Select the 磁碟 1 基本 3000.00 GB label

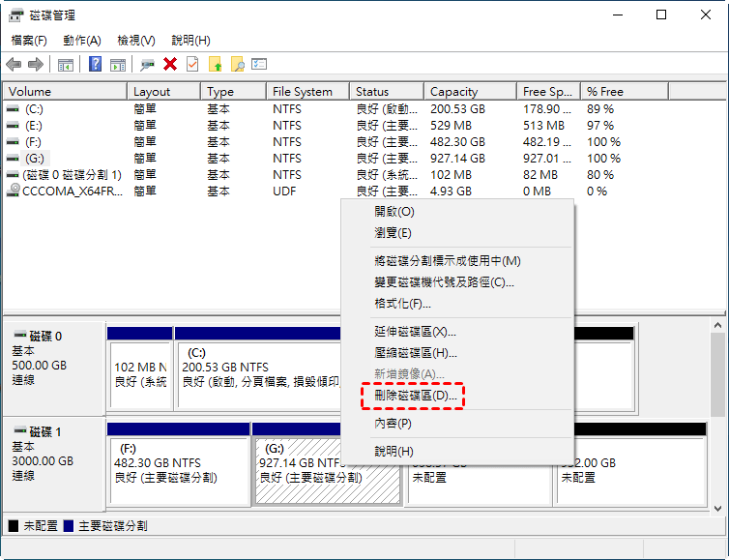click(54, 463)
